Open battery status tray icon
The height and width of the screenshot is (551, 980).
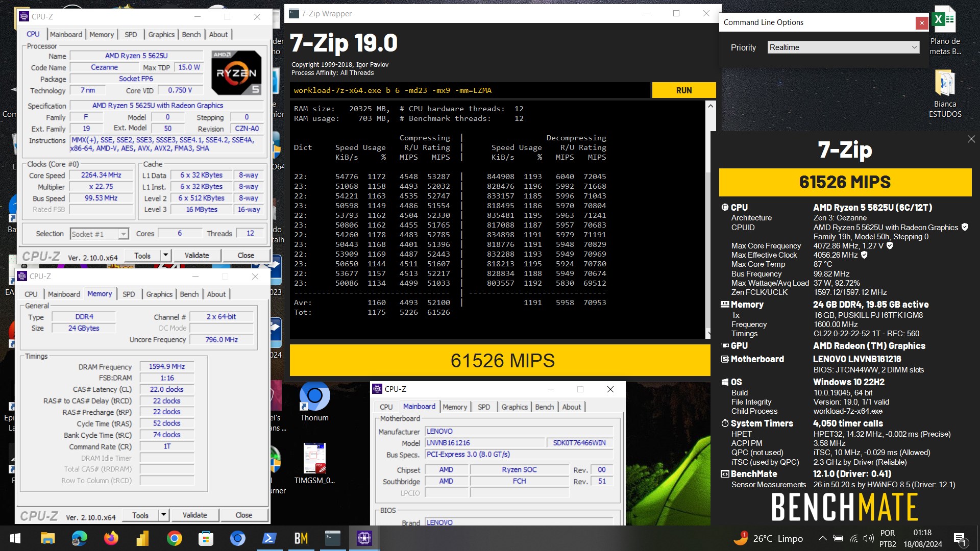point(838,538)
